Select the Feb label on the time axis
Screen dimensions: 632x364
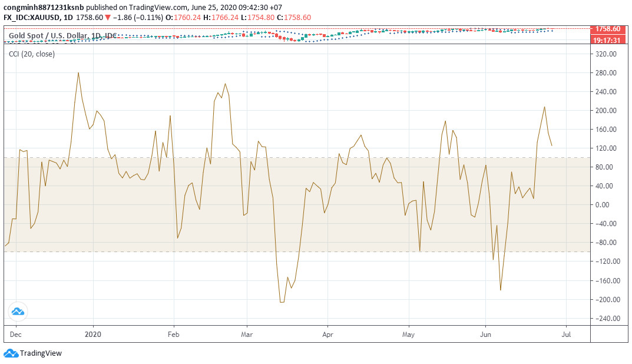coord(174,334)
